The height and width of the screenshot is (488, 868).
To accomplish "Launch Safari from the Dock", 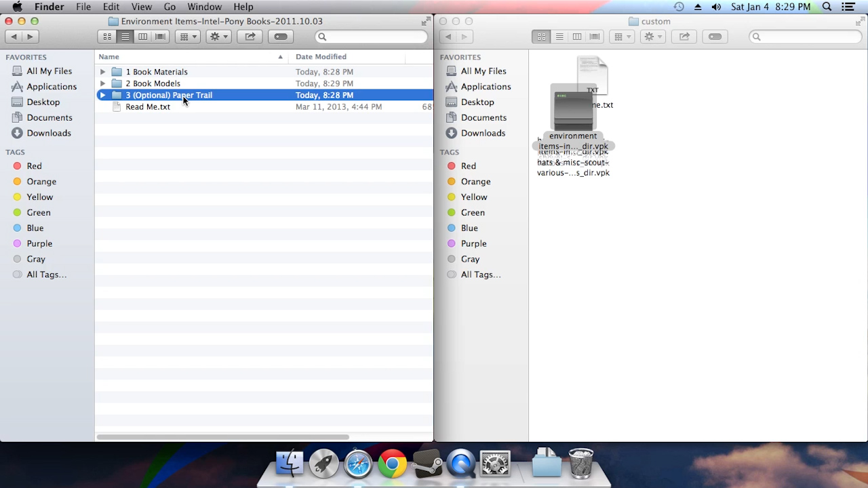I will (358, 464).
